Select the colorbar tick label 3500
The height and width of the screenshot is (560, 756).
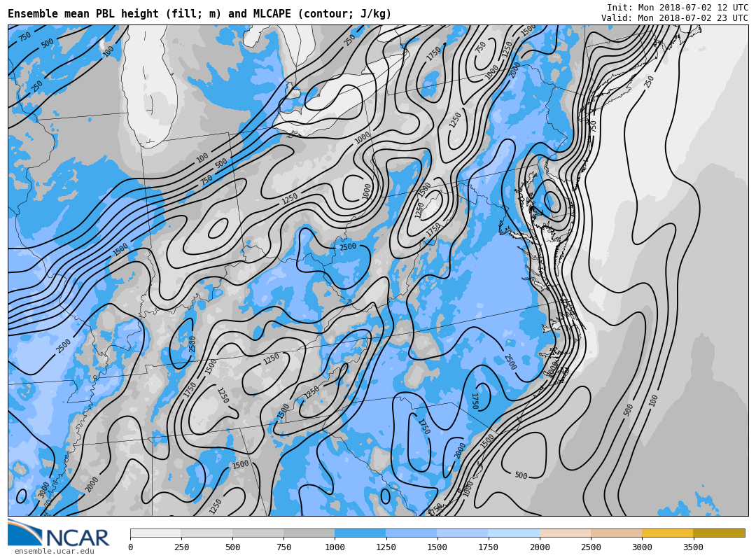pyautogui.click(x=693, y=547)
